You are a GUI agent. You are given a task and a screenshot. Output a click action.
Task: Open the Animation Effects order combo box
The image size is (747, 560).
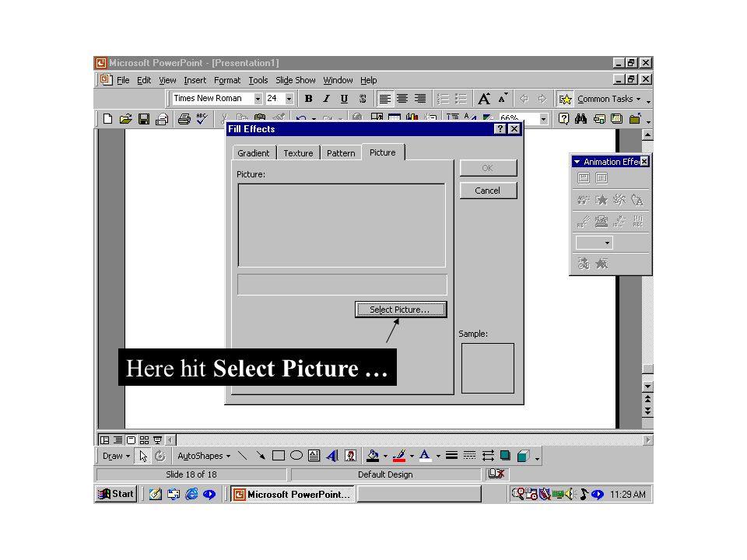tap(594, 243)
